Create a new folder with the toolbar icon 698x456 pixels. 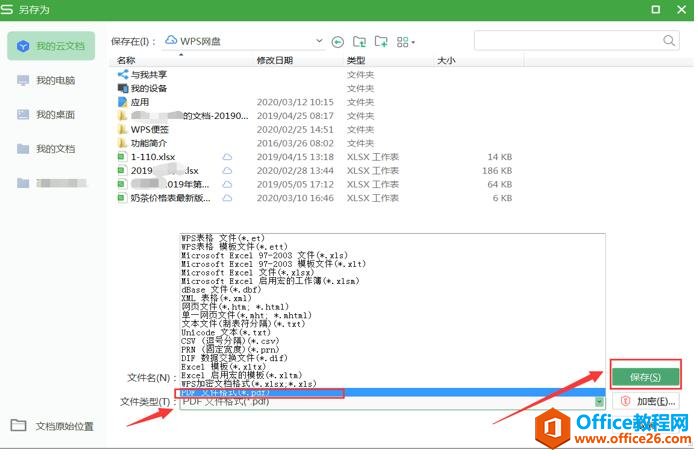pyautogui.click(x=381, y=42)
